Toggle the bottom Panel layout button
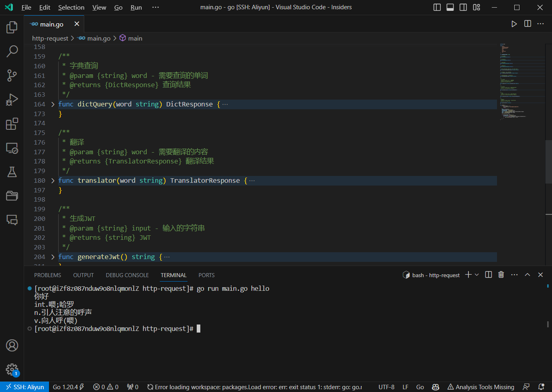This screenshot has height=392, width=552. [x=450, y=7]
